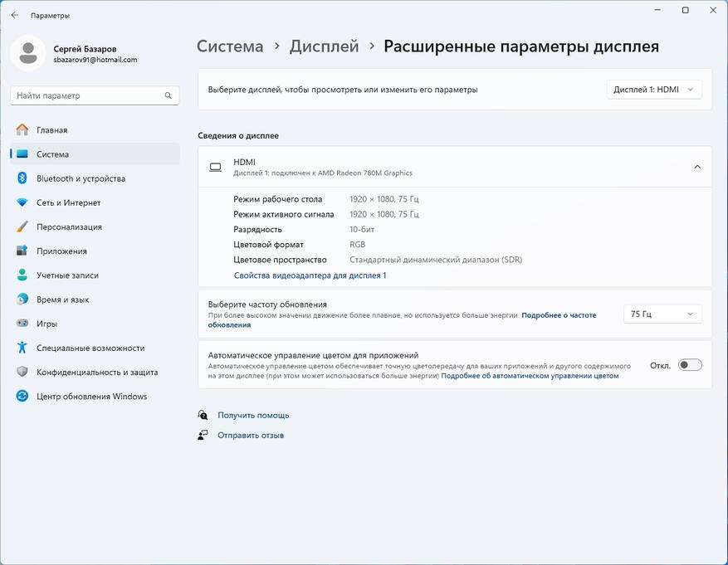This screenshot has height=565, width=728.
Task: Click the Personalization paintbrush icon
Action: point(22,226)
